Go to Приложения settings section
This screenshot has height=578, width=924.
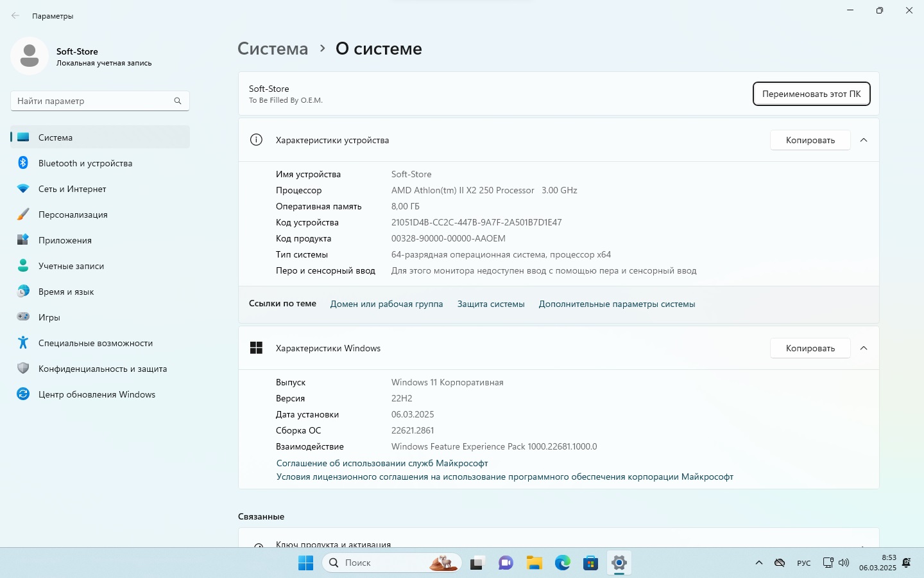100,240
